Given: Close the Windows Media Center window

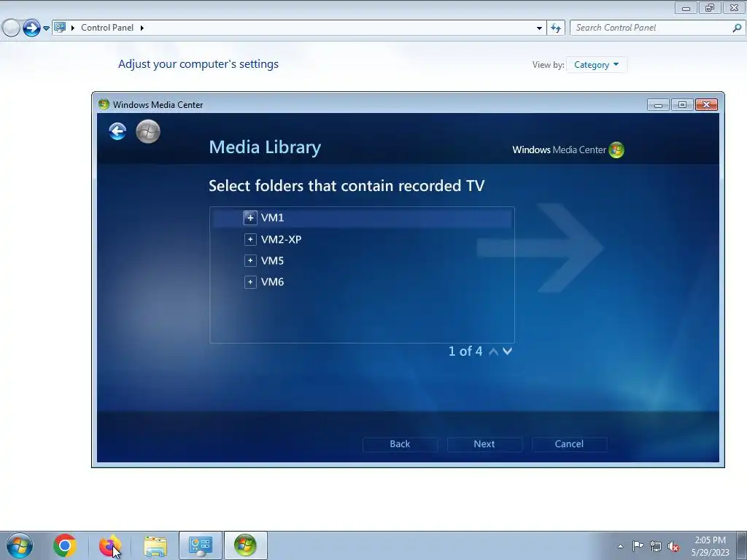Looking at the screenshot, I should 706,105.
